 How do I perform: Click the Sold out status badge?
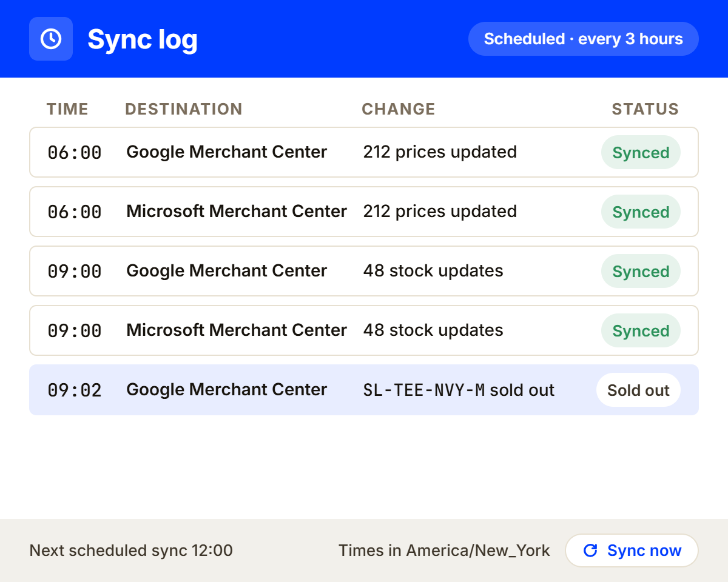tap(638, 390)
